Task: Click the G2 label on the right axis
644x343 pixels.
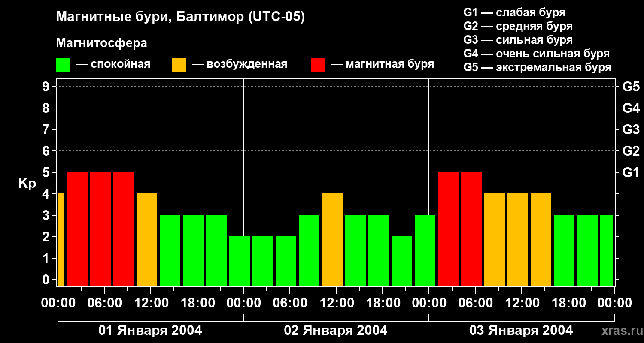Action: [631, 151]
